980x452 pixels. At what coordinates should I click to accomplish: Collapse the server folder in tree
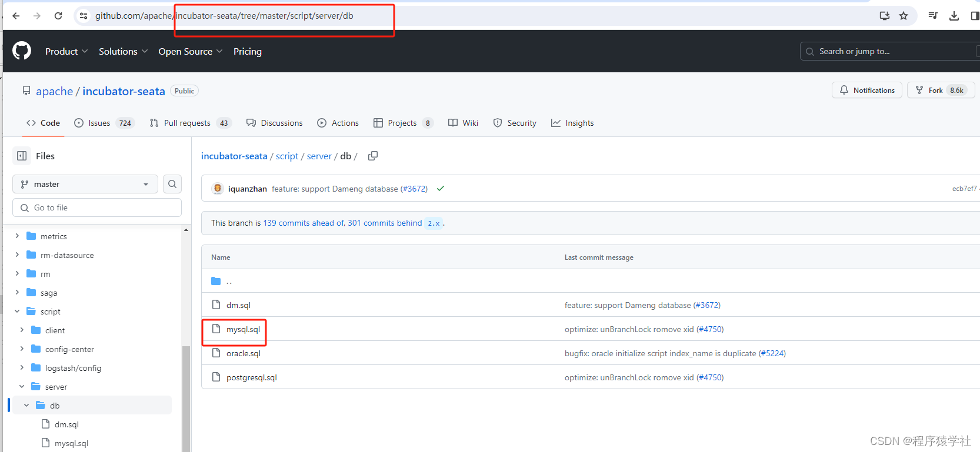click(x=22, y=386)
